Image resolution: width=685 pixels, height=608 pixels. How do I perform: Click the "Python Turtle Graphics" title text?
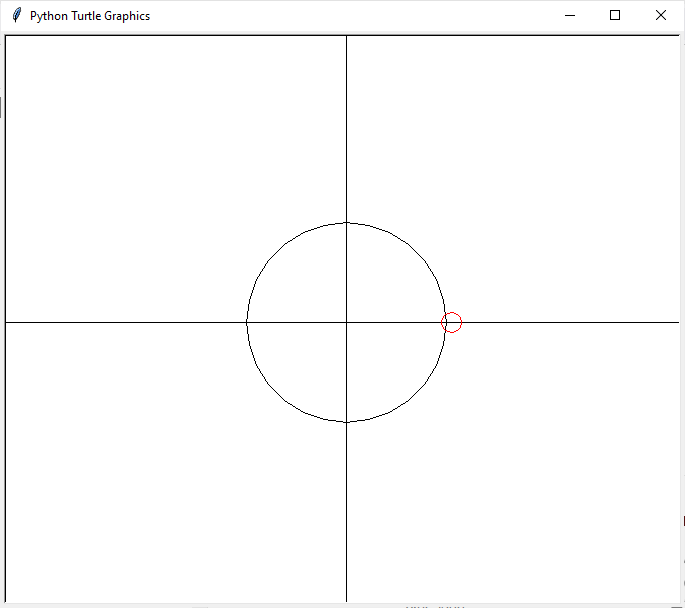pyautogui.click(x=90, y=16)
